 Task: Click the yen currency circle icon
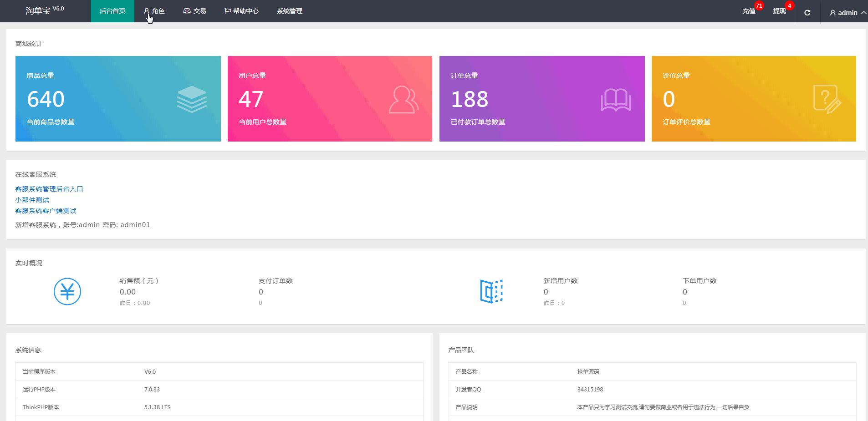(67, 291)
